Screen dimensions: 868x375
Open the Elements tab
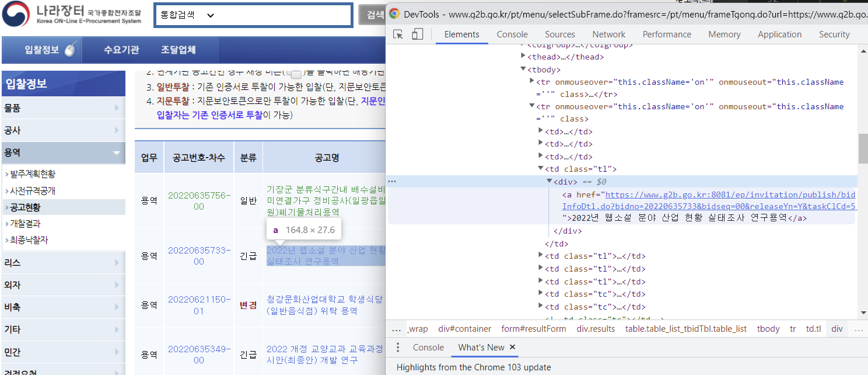point(461,34)
